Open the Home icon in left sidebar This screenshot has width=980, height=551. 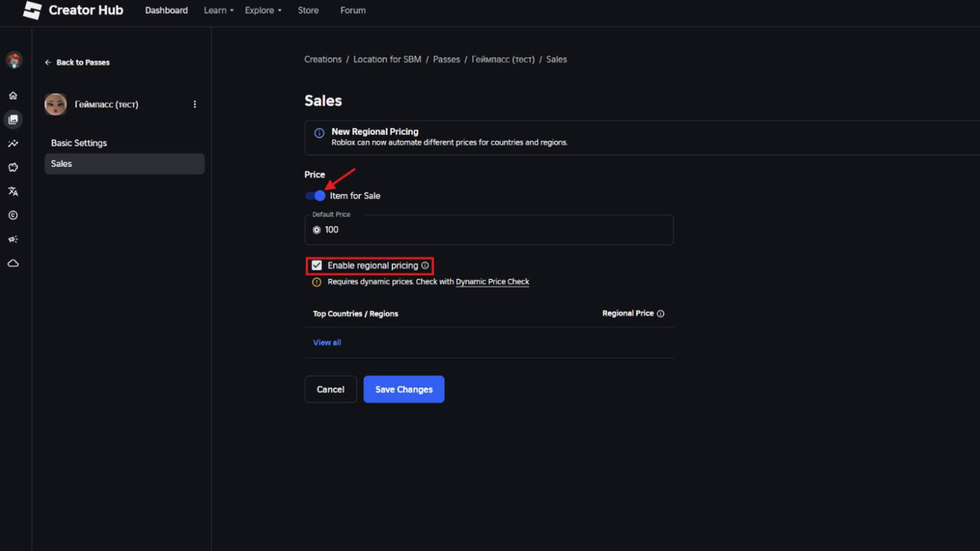pyautogui.click(x=13, y=95)
